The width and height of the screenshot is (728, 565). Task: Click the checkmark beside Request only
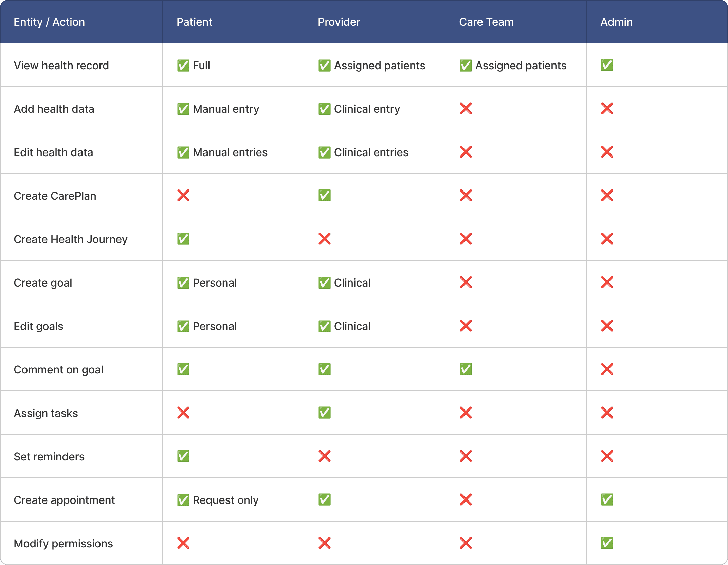(x=183, y=500)
